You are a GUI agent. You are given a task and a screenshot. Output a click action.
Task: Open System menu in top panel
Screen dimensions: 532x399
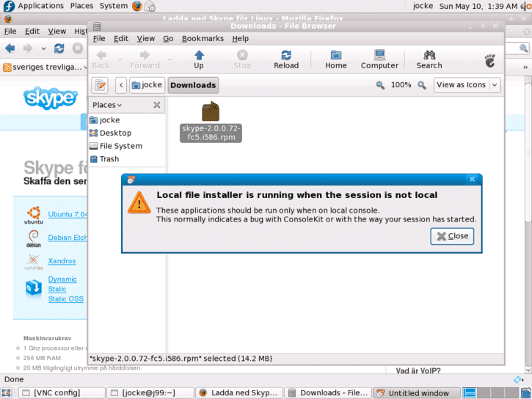(x=113, y=6)
